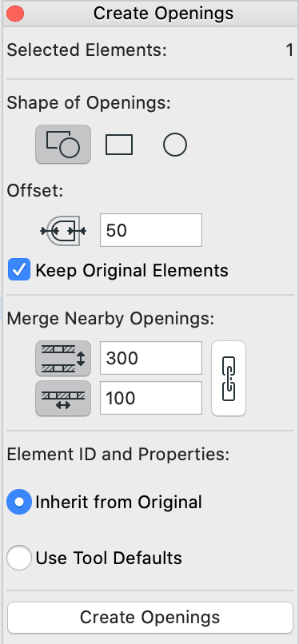
Task: Click the Use Tool Defaults label text
Action: (x=109, y=558)
